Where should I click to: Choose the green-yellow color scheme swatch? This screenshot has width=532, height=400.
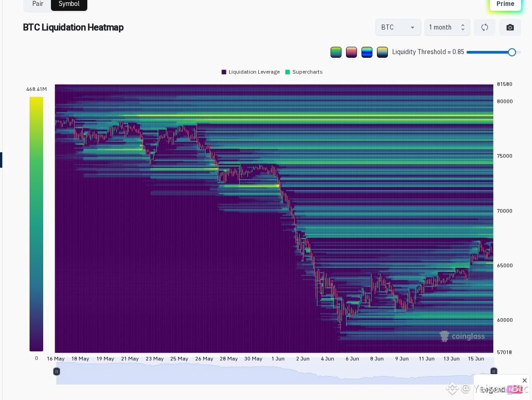click(336, 52)
